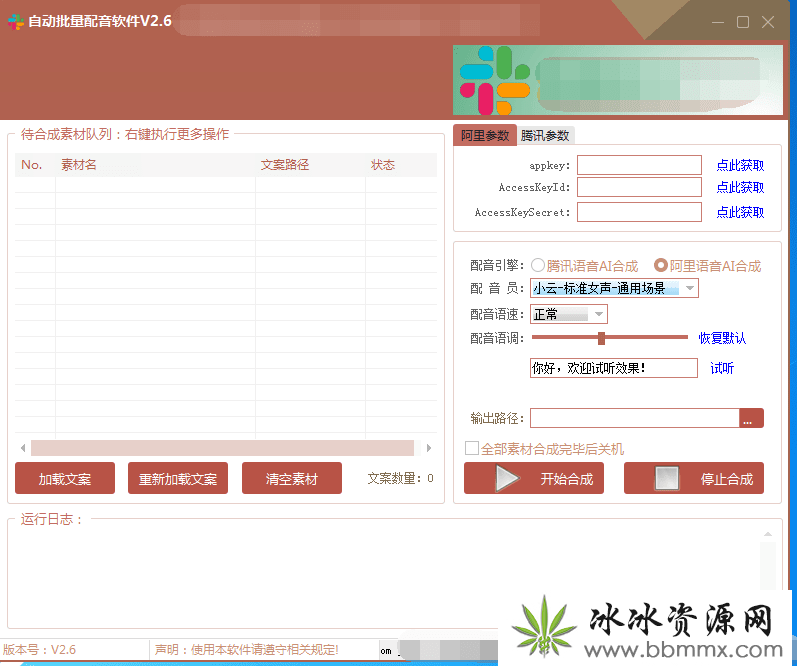The height and width of the screenshot is (666, 797).
Task: Click the 运行日志 text area
Action: point(384,577)
